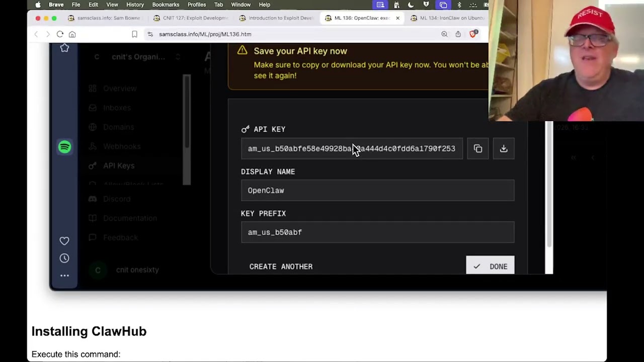Open the Bookmarks menu
Viewport: 644px width, 362px height.
click(x=166, y=5)
